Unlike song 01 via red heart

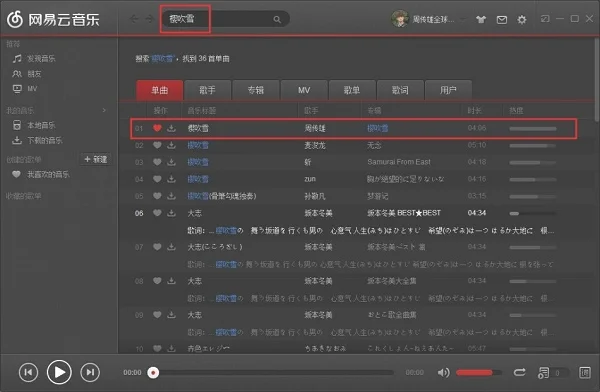click(x=157, y=128)
